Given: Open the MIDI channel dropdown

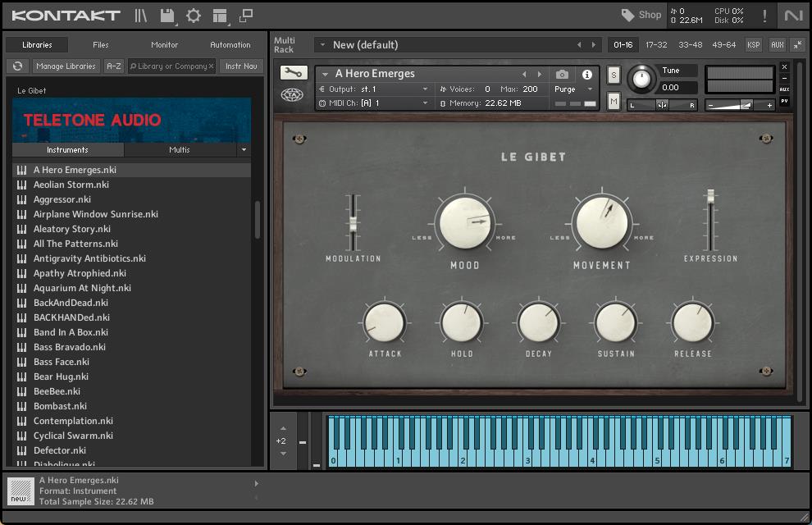Looking at the screenshot, I should click(x=373, y=103).
